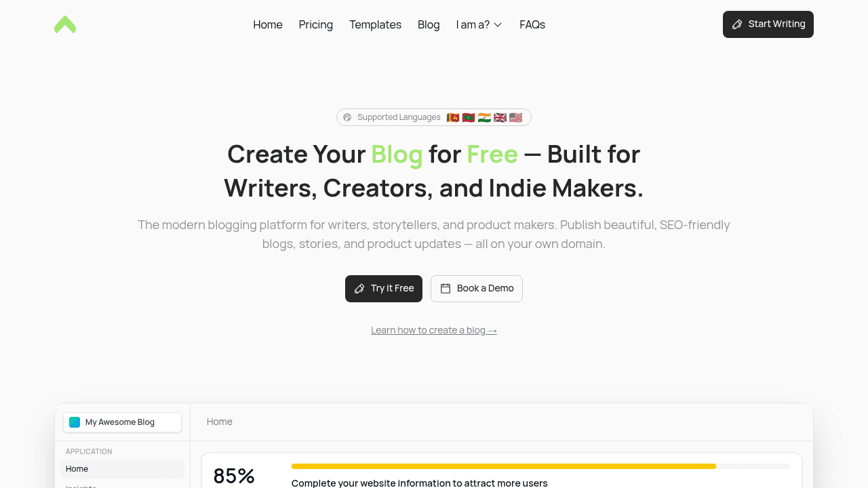868x488 pixels.
Task: Click the globe icon beside Supported Languages
Action: [x=347, y=117]
